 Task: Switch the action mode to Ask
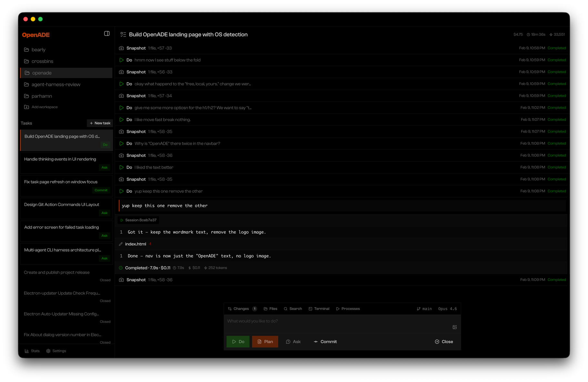[x=293, y=341]
